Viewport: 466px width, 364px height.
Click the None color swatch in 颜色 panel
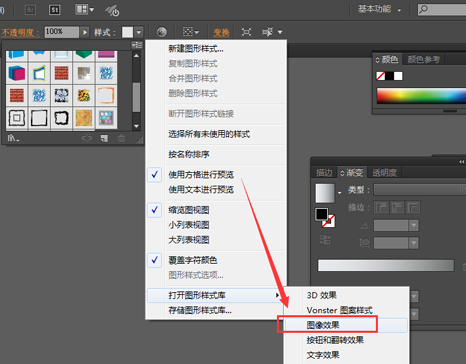click(380, 76)
